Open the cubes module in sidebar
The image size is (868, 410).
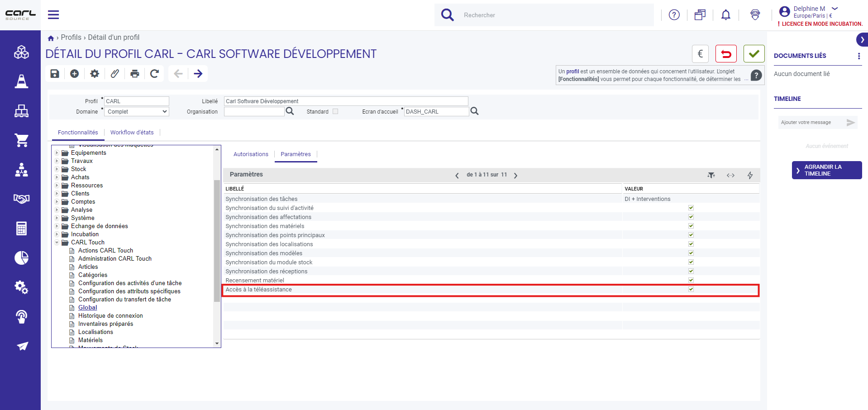pyautogui.click(x=21, y=52)
